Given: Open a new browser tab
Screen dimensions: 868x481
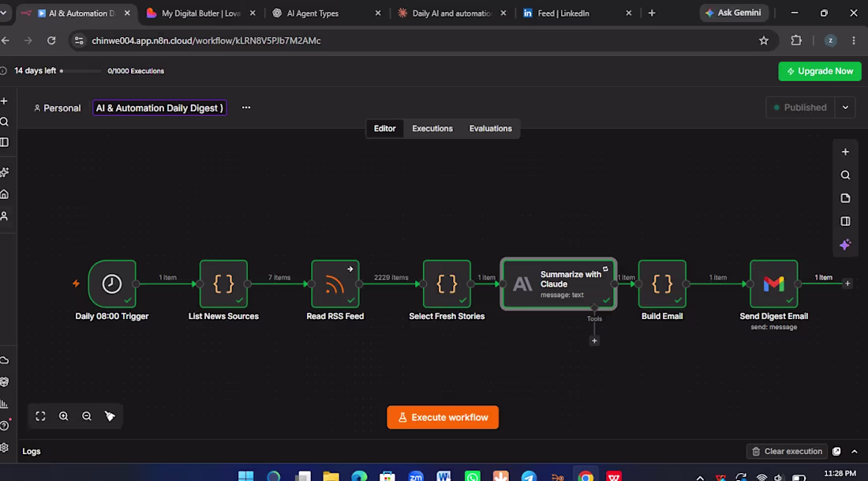Looking at the screenshot, I should 652,13.
